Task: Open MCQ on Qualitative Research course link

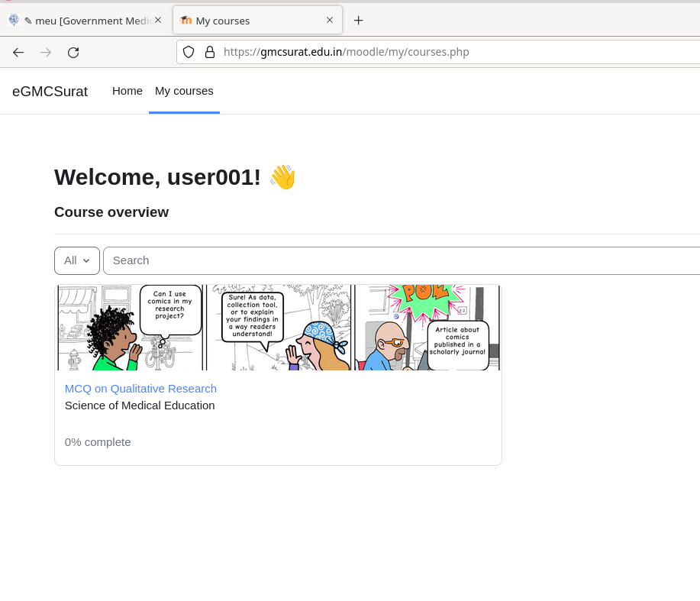Action: [x=140, y=388]
